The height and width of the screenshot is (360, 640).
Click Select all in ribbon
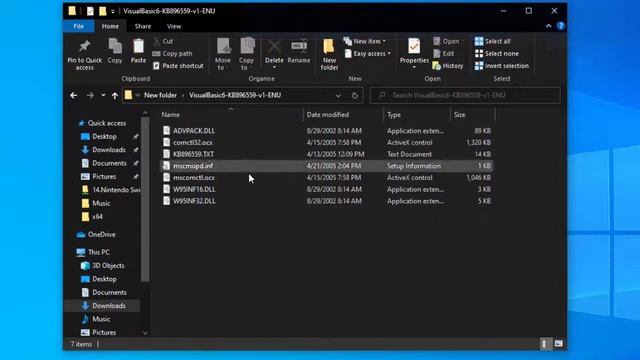click(492, 41)
